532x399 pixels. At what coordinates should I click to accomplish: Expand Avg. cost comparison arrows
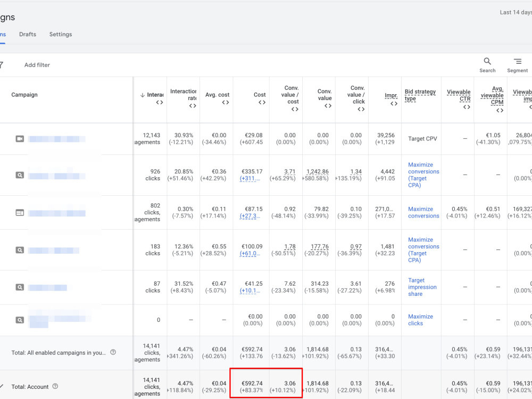pos(225,103)
